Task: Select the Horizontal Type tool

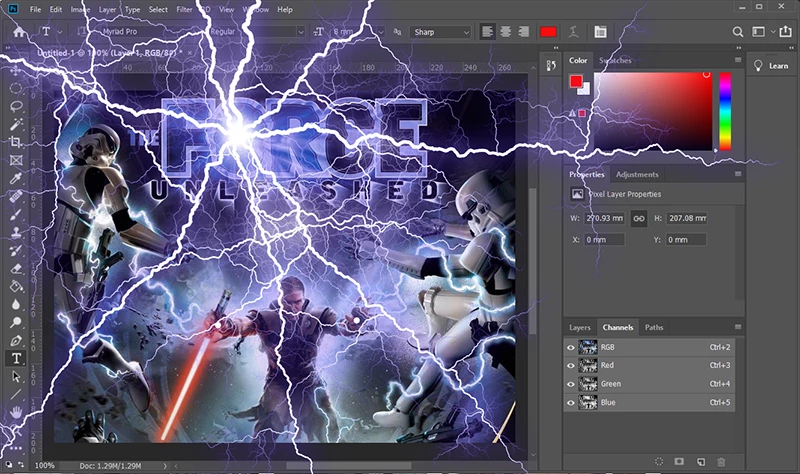Action: 16,358
